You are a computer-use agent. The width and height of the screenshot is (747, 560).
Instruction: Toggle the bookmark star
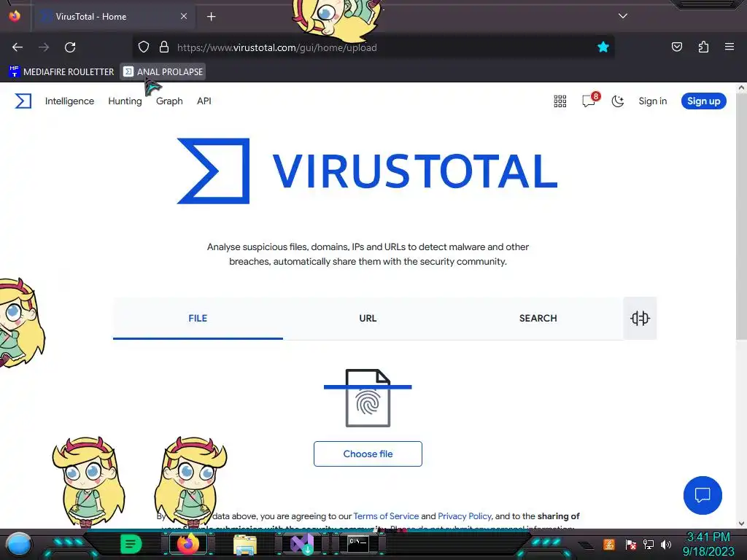pyautogui.click(x=603, y=47)
